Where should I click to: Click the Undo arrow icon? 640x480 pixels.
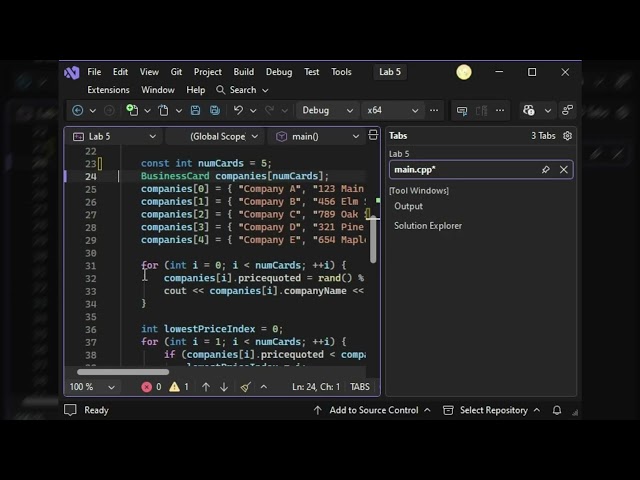pos(238,110)
